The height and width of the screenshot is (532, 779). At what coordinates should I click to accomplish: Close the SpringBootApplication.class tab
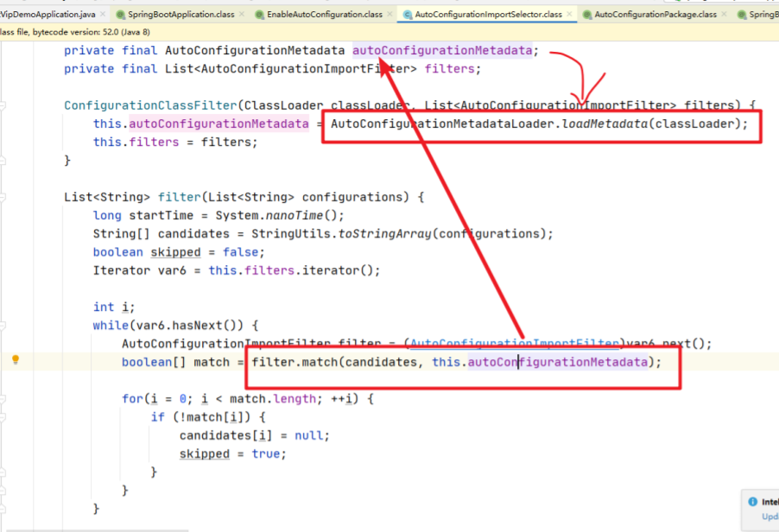click(x=242, y=15)
